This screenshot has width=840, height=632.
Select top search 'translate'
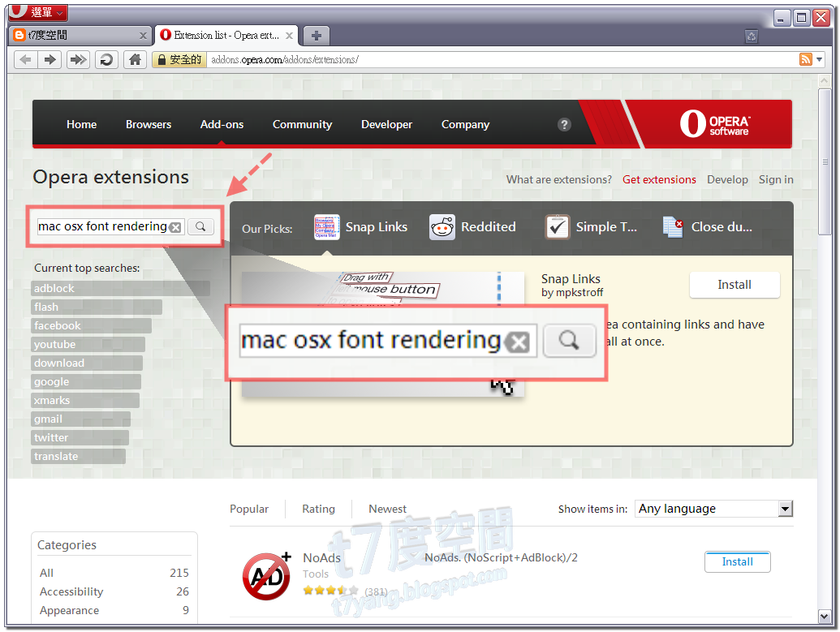click(78, 456)
